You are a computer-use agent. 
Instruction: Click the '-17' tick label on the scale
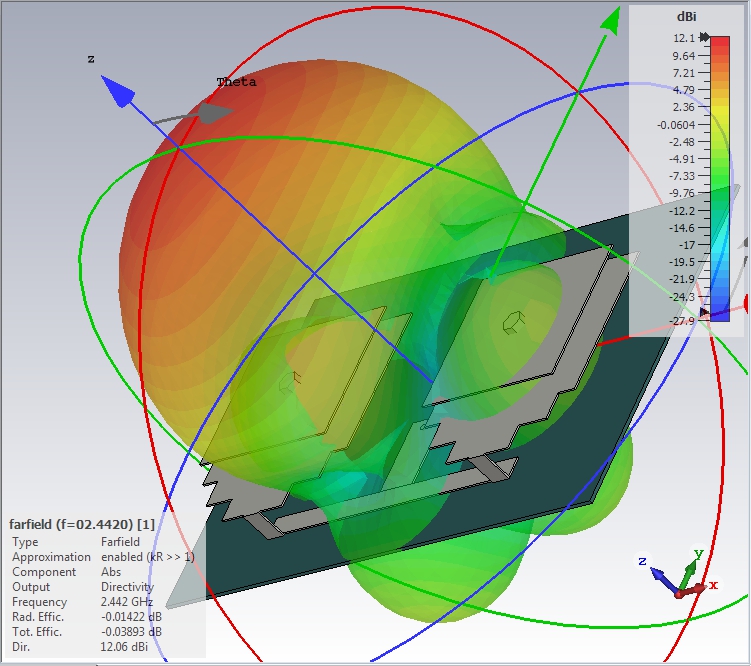[x=687, y=245]
